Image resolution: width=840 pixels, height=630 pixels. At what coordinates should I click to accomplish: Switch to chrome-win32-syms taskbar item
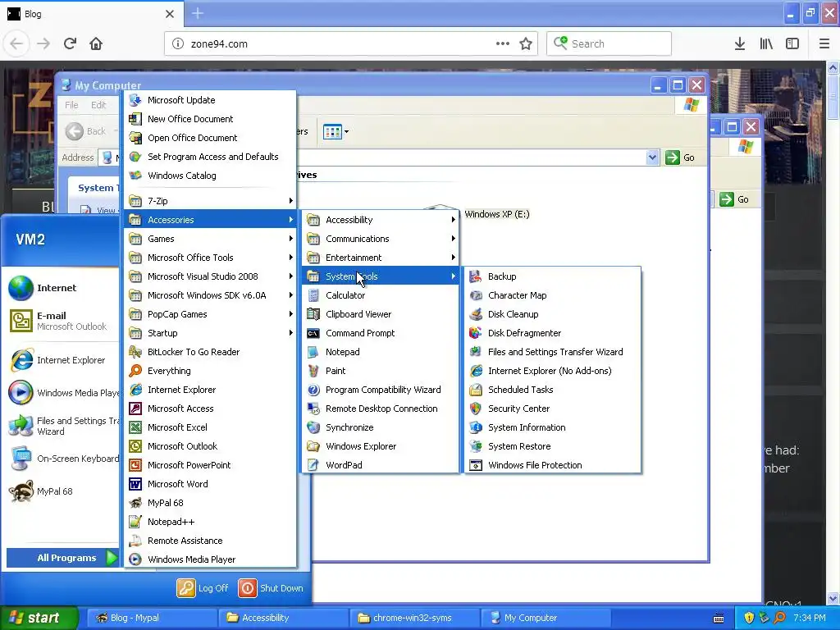click(x=413, y=618)
